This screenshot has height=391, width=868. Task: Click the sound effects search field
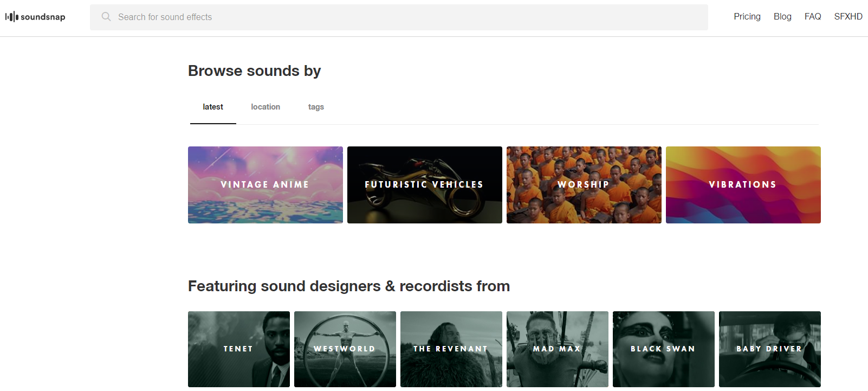[401, 17]
